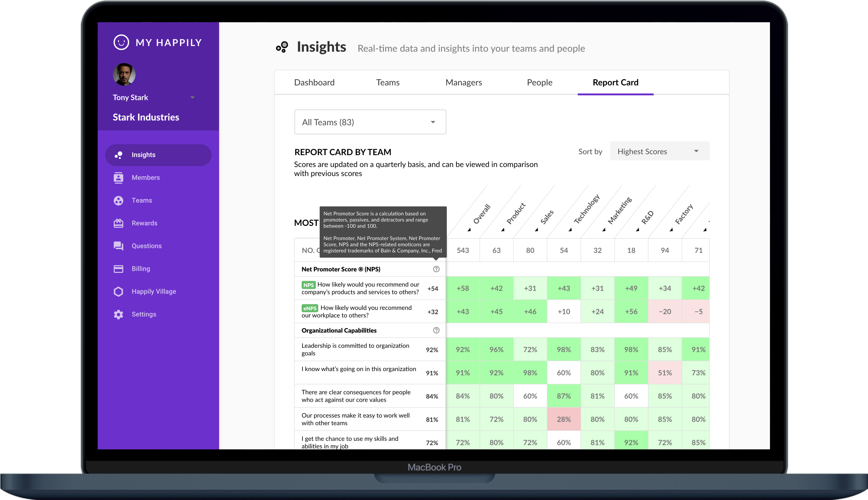
Task: Click the red 28% Technology cell
Action: coord(563,419)
